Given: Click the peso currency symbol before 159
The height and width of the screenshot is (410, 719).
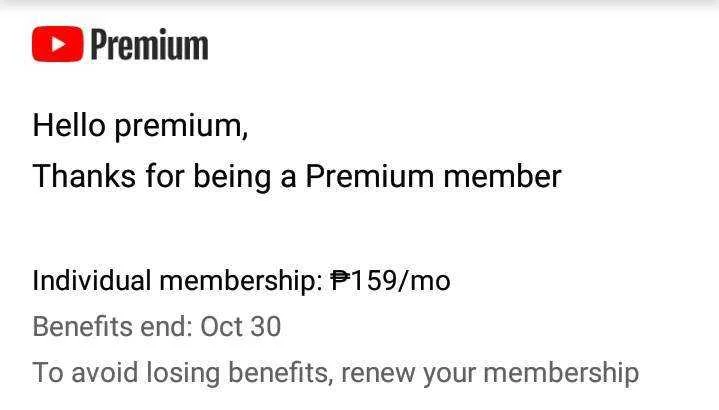Looking at the screenshot, I should [340, 280].
